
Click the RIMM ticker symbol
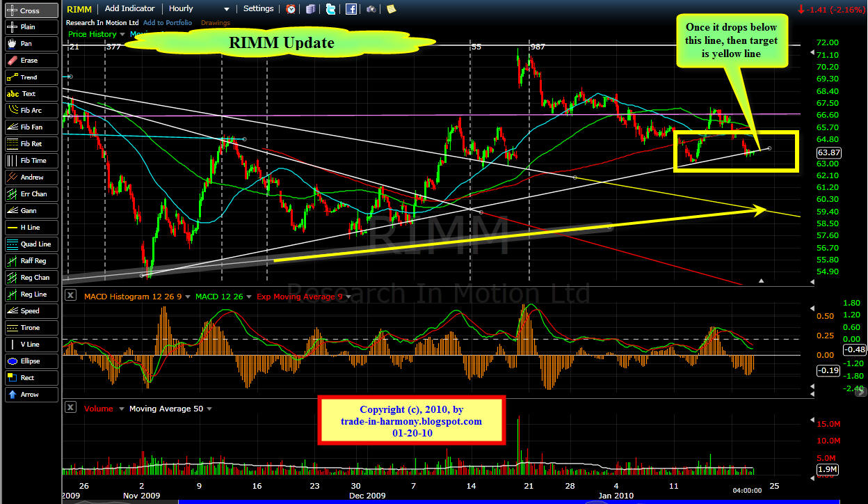[x=79, y=9]
